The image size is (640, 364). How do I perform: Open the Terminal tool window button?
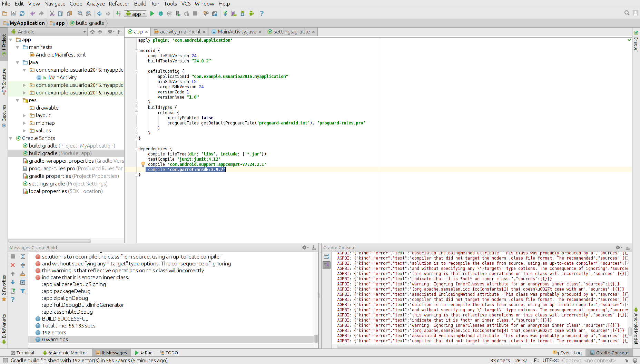pos(23,353)
